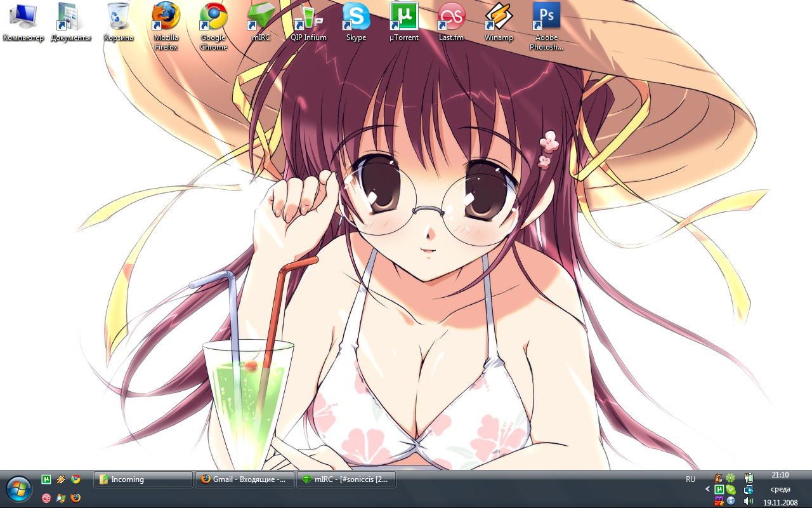Click the Windows flag Quick Launch icon

(61, 498)
